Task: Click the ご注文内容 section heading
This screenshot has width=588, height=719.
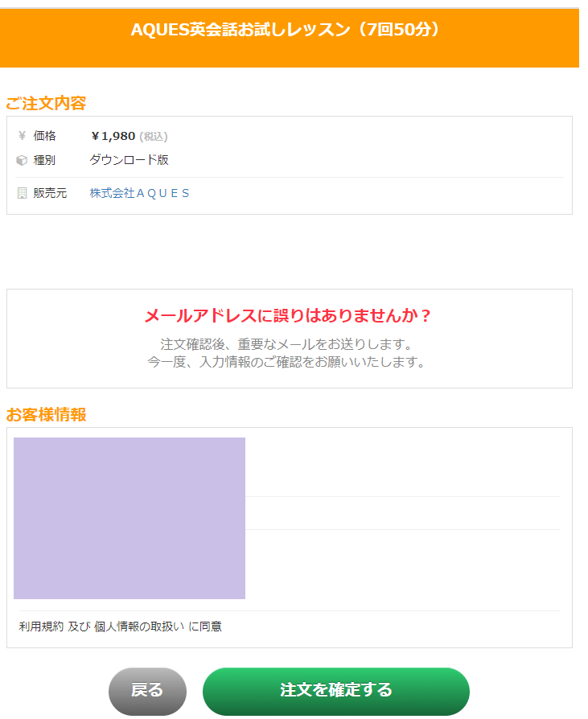Action: click(46, 103)
